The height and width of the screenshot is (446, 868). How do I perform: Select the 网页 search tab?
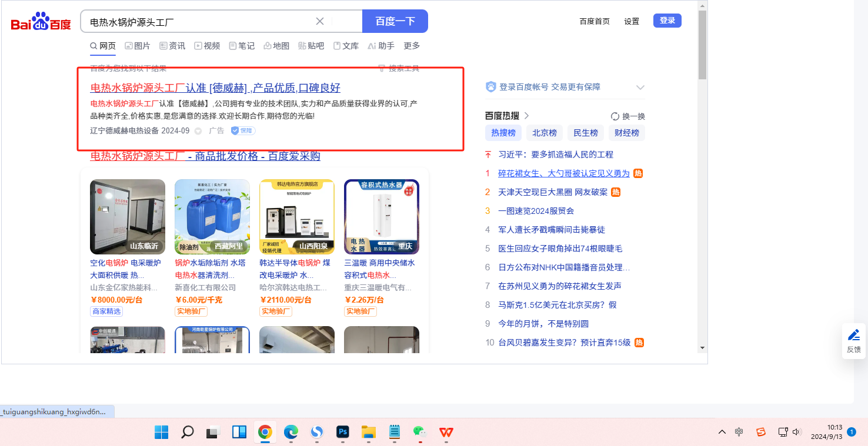click(103, 46)
